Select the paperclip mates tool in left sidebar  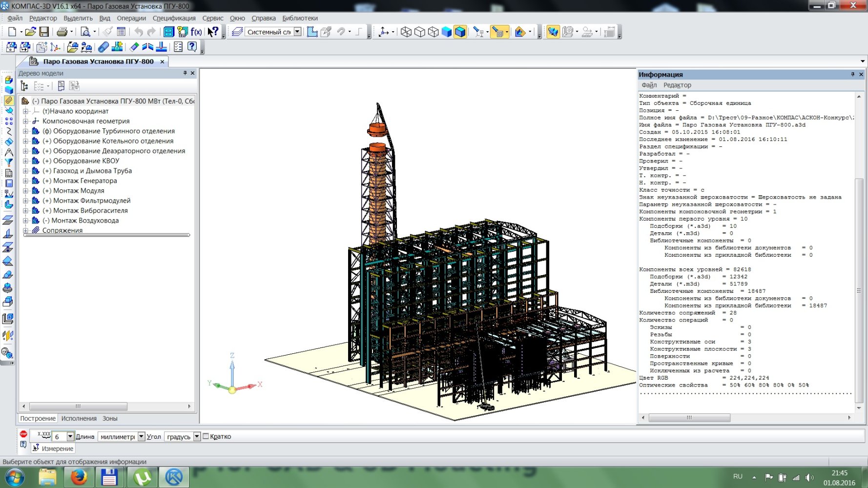pos(9,100)
